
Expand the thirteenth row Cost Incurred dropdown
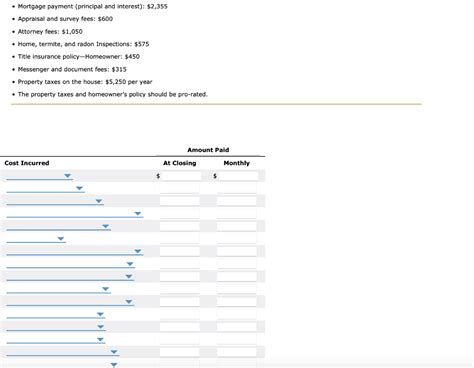[x=56, y=327]
